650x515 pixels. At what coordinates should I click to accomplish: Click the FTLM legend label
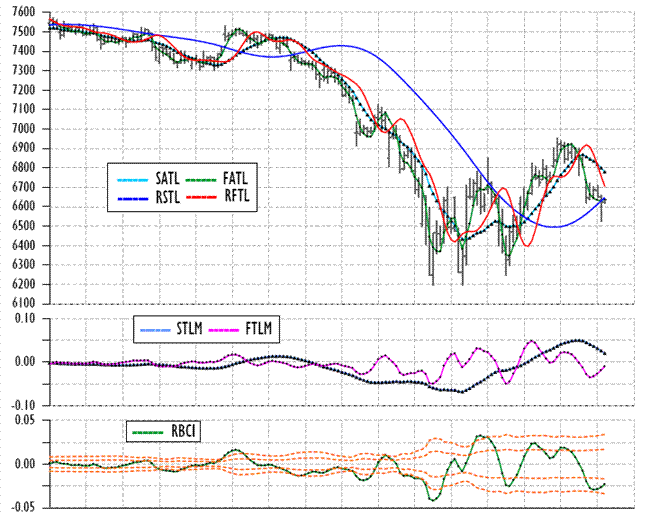coord(258,328)
